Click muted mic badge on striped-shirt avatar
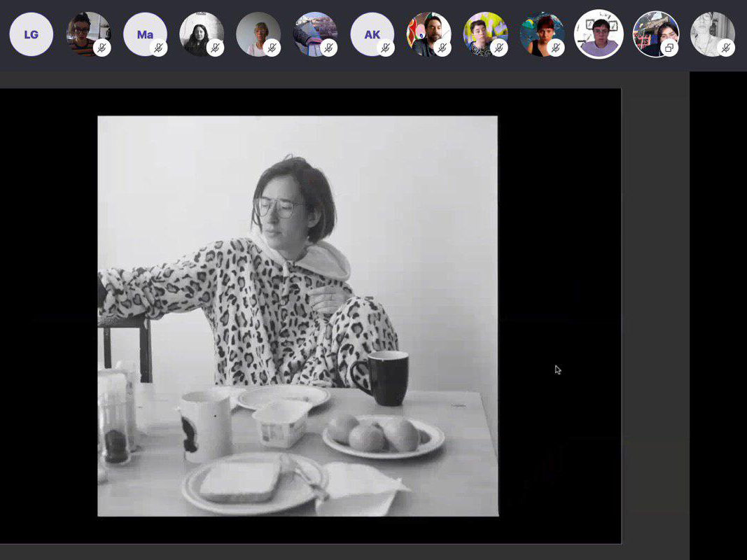 point(102,48)
